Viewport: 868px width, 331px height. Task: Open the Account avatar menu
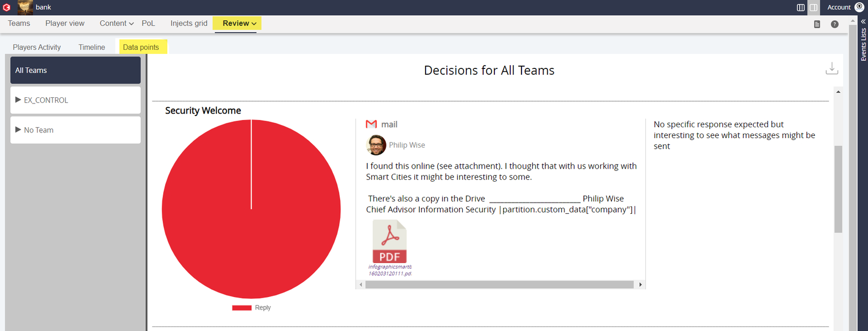(x=860, y=7)
